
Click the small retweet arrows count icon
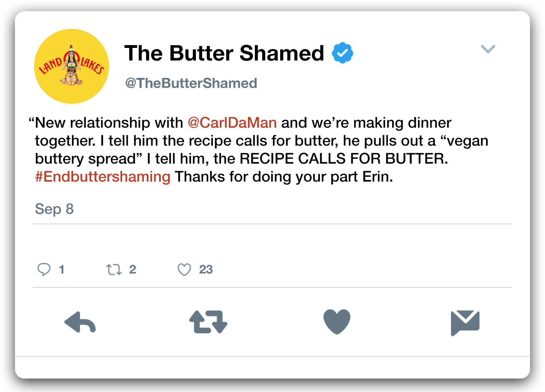point(114,269)
